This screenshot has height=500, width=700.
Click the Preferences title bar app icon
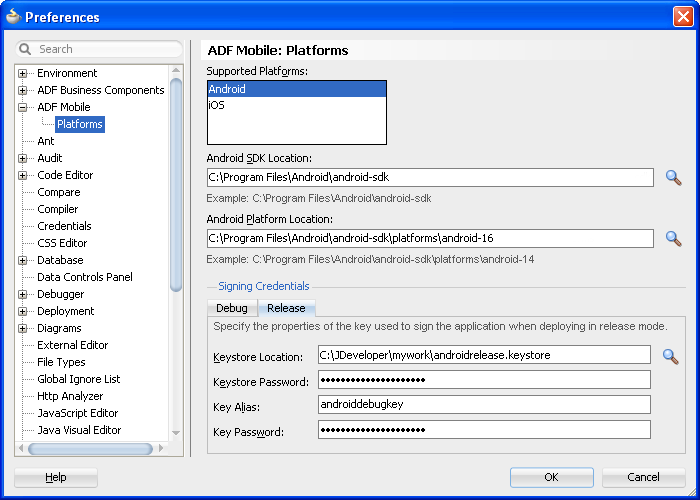point(13,17)
